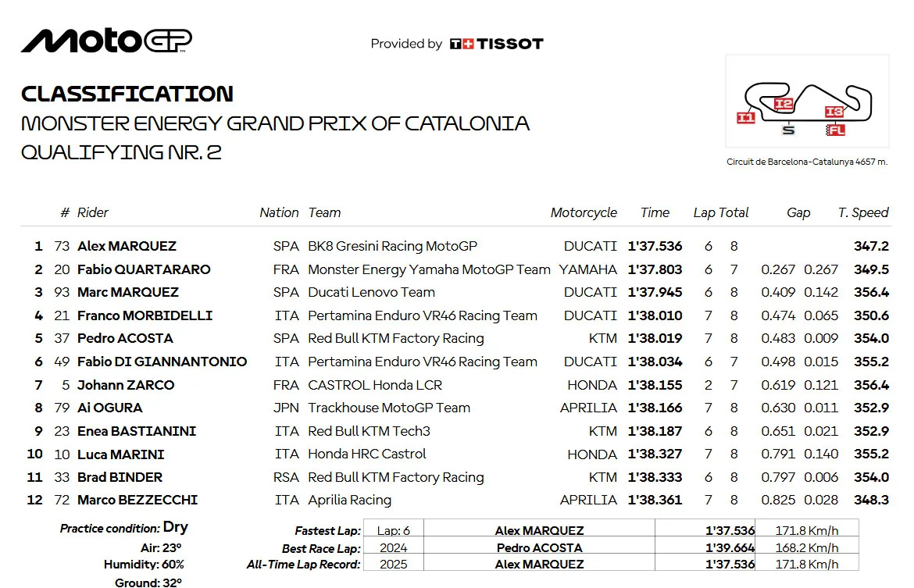Click the S start marker on circuit map
Image resolution: width=914 pixels, height=588 pixels.
click(788, 130)
